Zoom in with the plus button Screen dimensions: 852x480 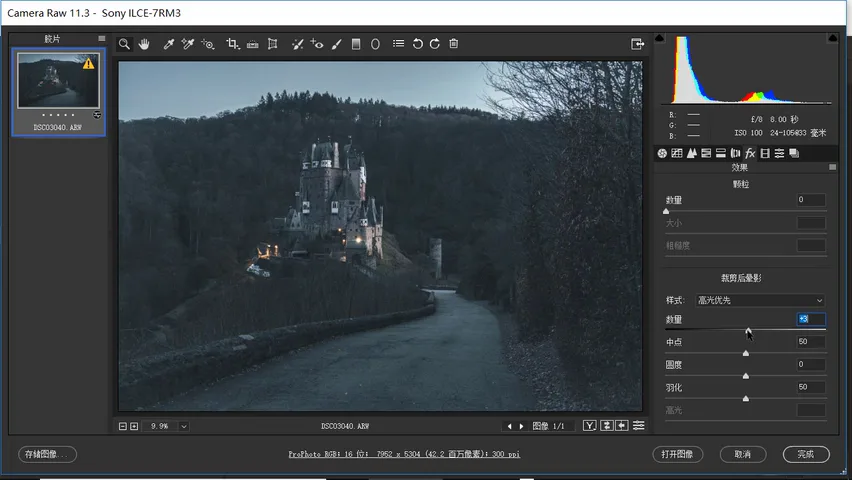(134, 426)
